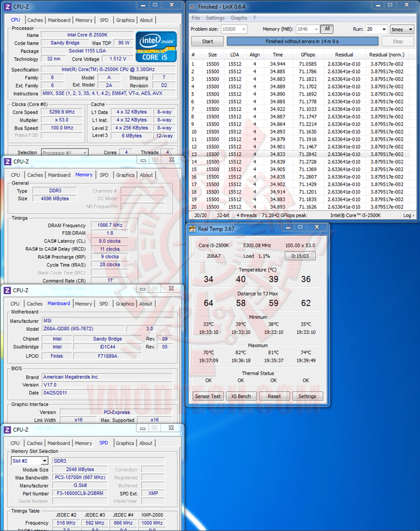The image size is (420, 531).
Task: Click the LinX finished progress bar
Action: point(303,41)
